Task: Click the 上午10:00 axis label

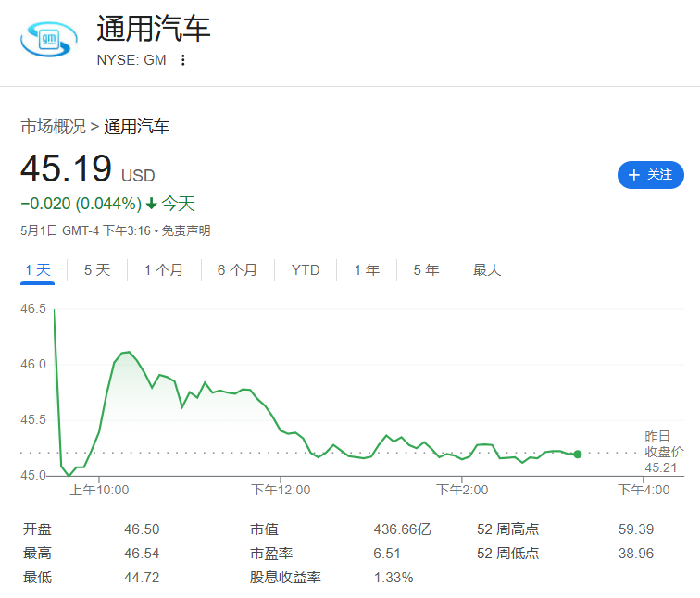Action: (x=99, y=490)
